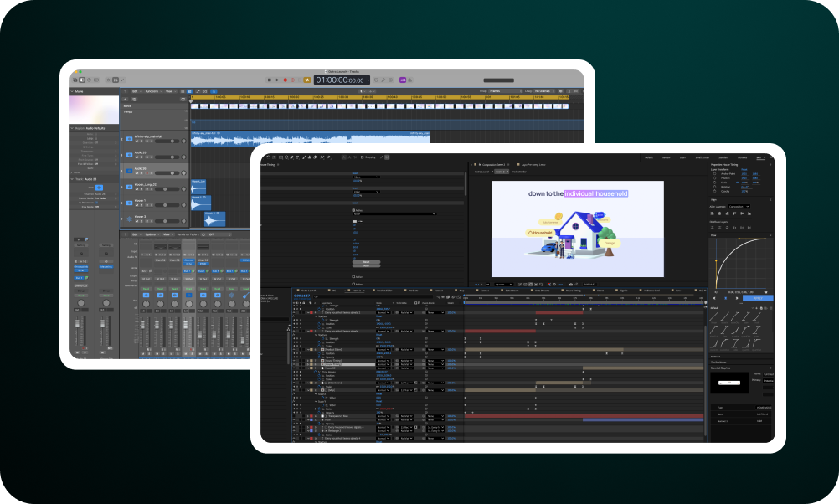The width and height of the screenshot is (839, 504).
Task: Click the blue APPLY button in Flow panel
Action: coord(758,298)
